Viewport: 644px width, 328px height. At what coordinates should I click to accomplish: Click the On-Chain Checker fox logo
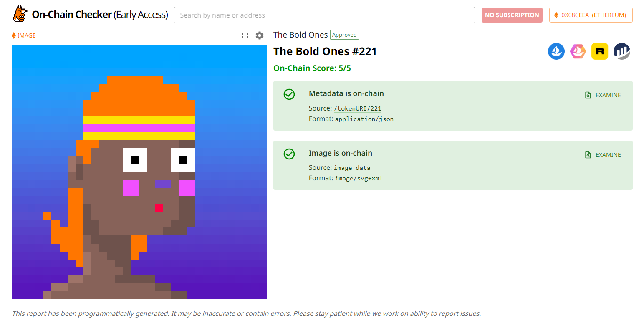20,14
